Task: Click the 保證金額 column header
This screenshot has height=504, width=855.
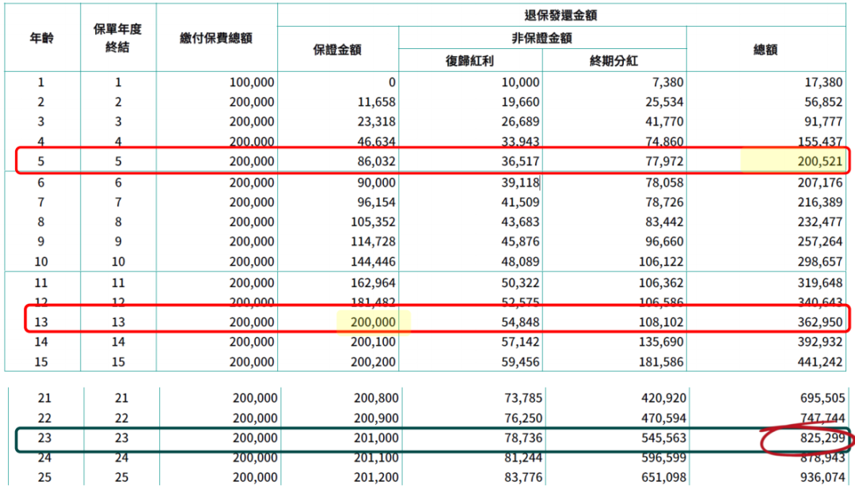Action: [x=337, y=50]
